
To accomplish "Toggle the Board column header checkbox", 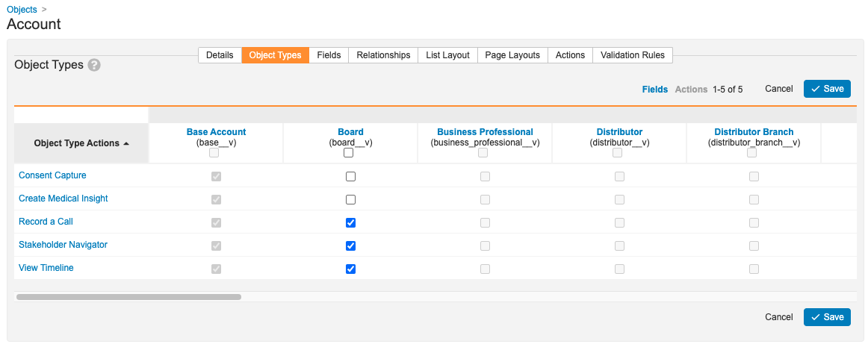I will 349,153.
